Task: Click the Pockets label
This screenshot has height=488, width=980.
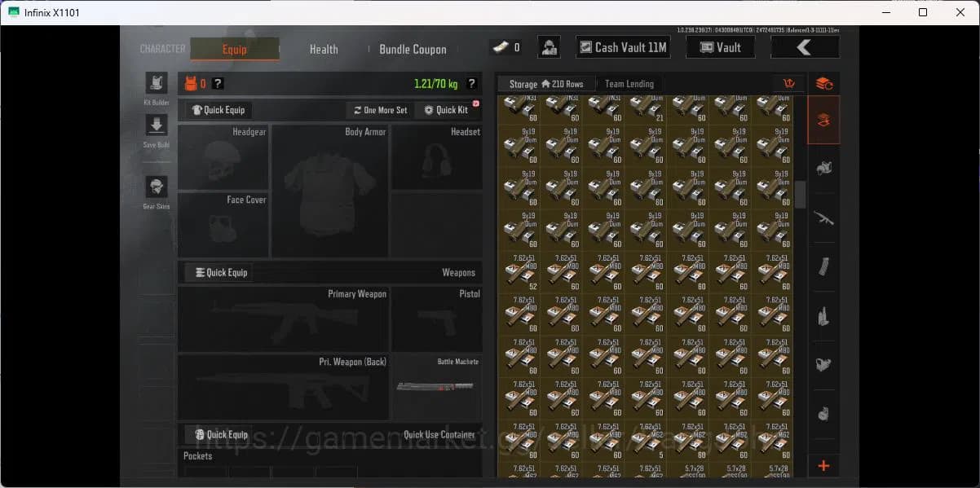Action: (197, 456)
